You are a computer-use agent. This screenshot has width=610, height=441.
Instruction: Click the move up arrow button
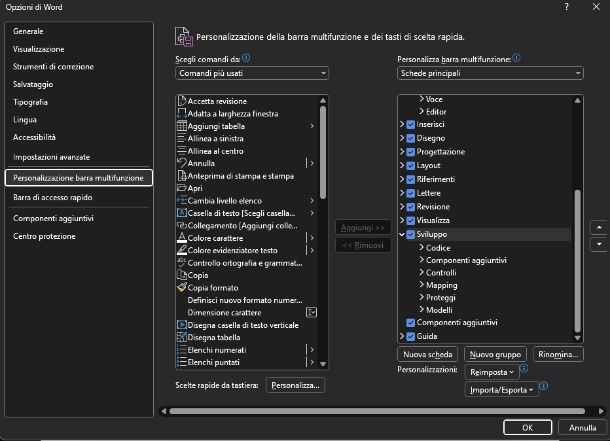click(599, 227)
